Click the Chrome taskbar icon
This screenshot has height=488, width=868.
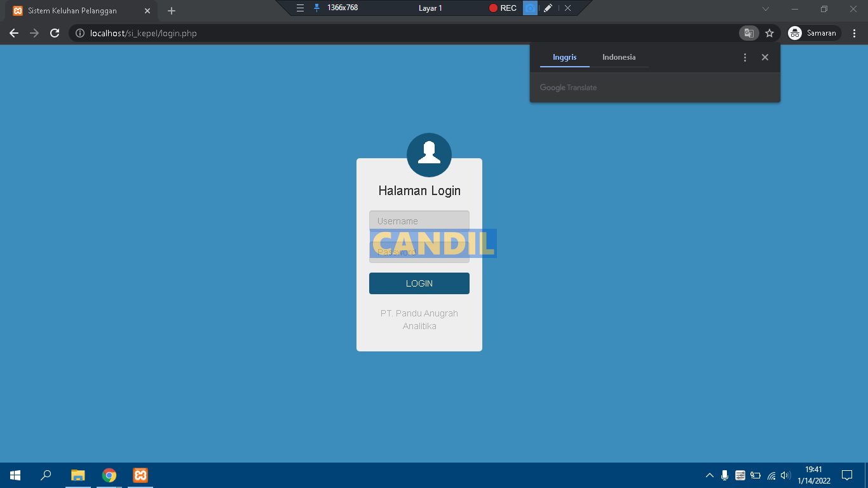tap(109, 475)
